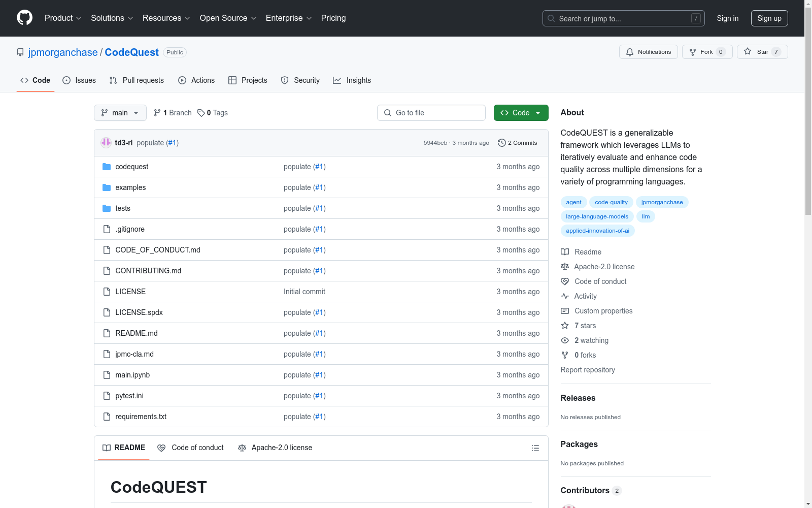Open the README.md file
Image resolution: width=812 pixels, height=508 pixels.
click(x=137, y=333)
